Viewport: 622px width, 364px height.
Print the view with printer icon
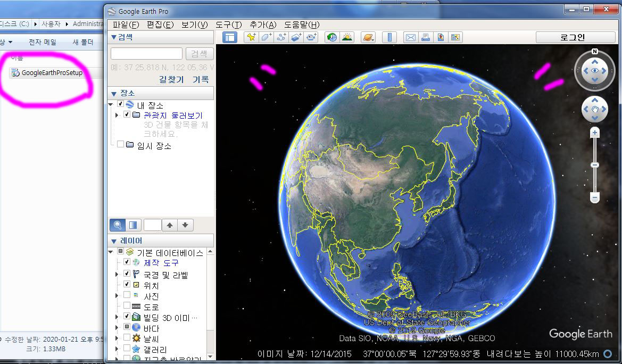tap(426, 37)
